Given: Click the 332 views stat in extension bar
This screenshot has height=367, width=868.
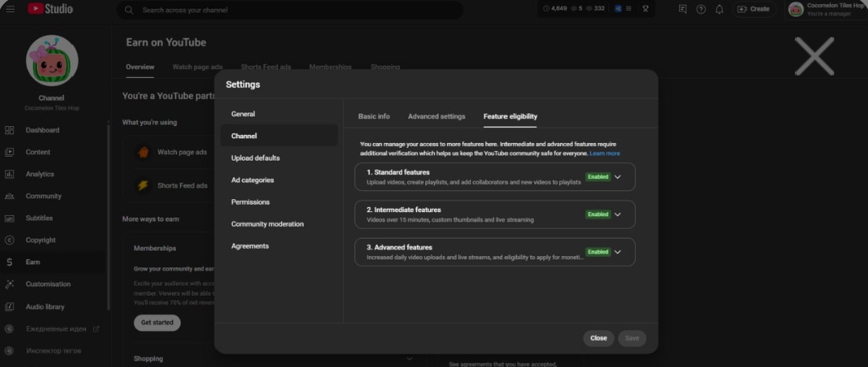Looking at the screenshot, I should pyautogui.click(x=595, y=9).
